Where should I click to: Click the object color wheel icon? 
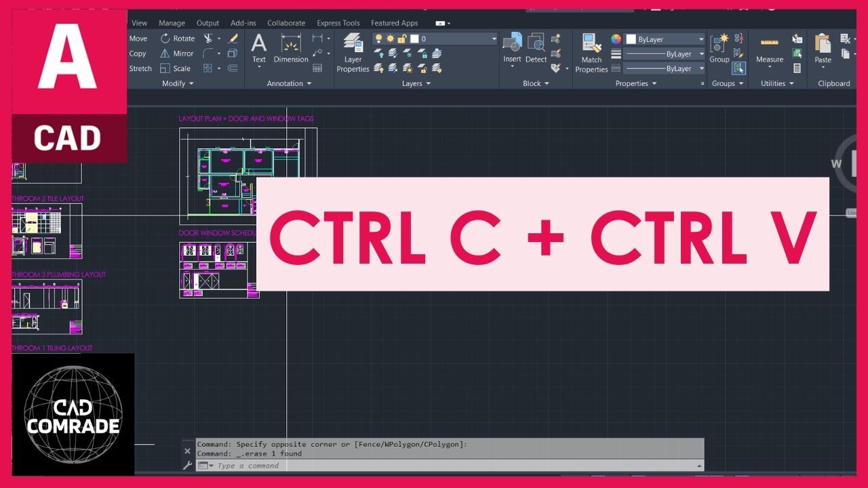(616, 39)
